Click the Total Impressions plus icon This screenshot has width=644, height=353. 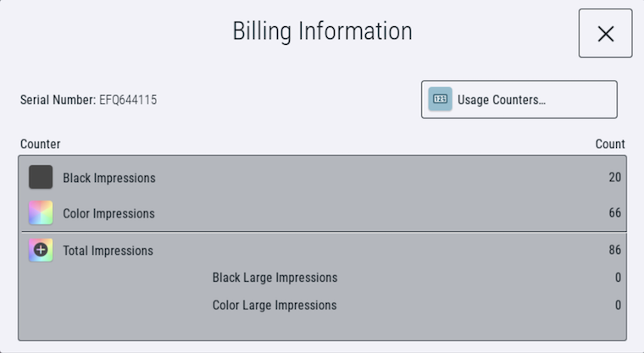click(41, 250)
